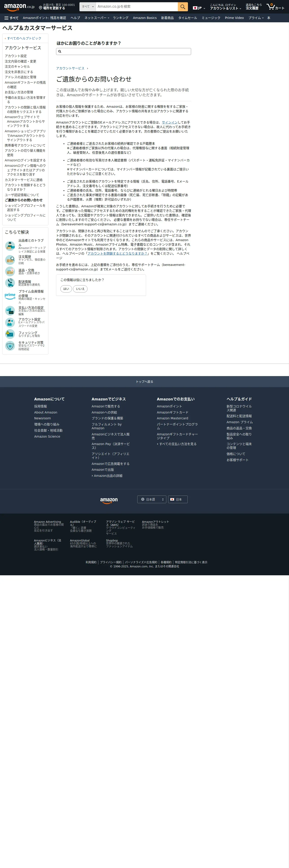Open 注文を非表示にする sidebar link
Screen dimensions: 289x868
19,72
